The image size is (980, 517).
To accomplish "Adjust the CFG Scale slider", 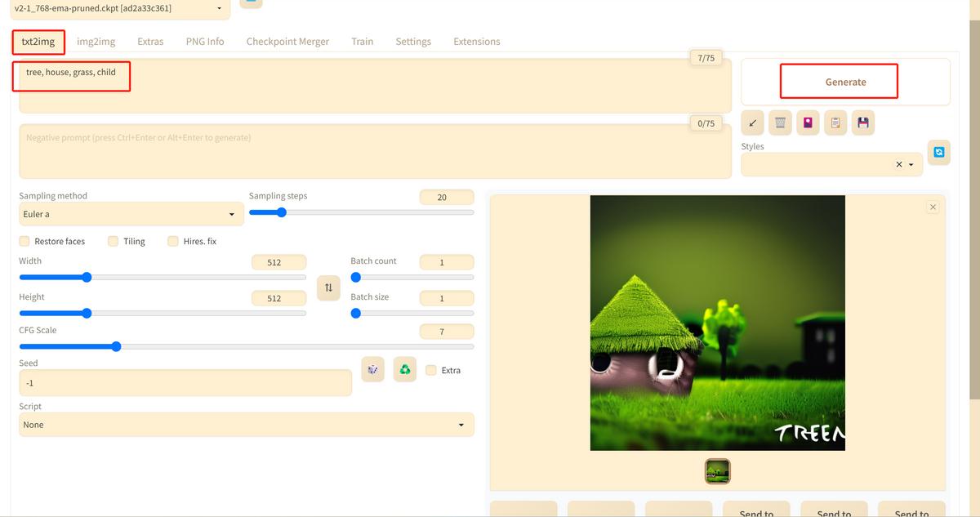I will (x=247, y=346).
